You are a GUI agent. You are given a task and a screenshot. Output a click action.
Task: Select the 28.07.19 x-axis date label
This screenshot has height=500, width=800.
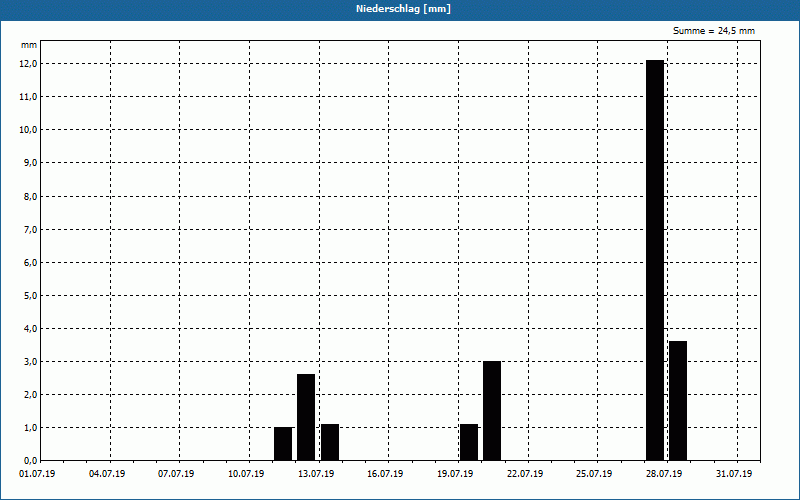tap(664, 474)
